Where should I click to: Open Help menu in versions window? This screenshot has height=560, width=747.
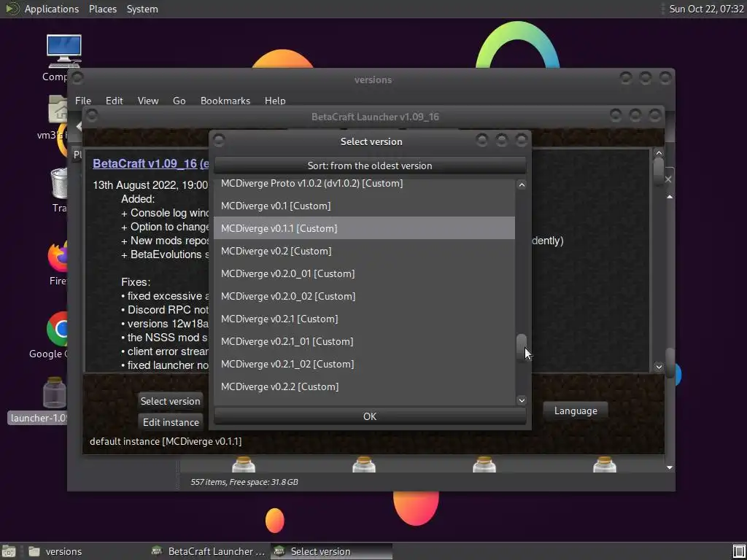click(x=275, y=101)
